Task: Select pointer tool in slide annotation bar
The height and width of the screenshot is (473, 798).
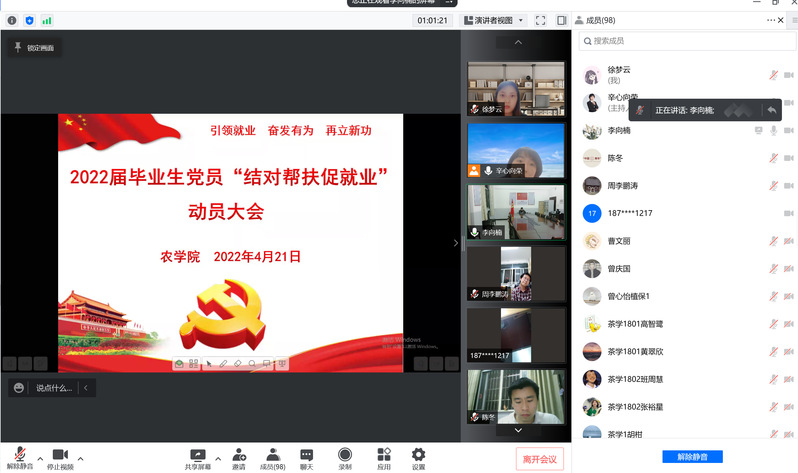Action: pos(209,364)
